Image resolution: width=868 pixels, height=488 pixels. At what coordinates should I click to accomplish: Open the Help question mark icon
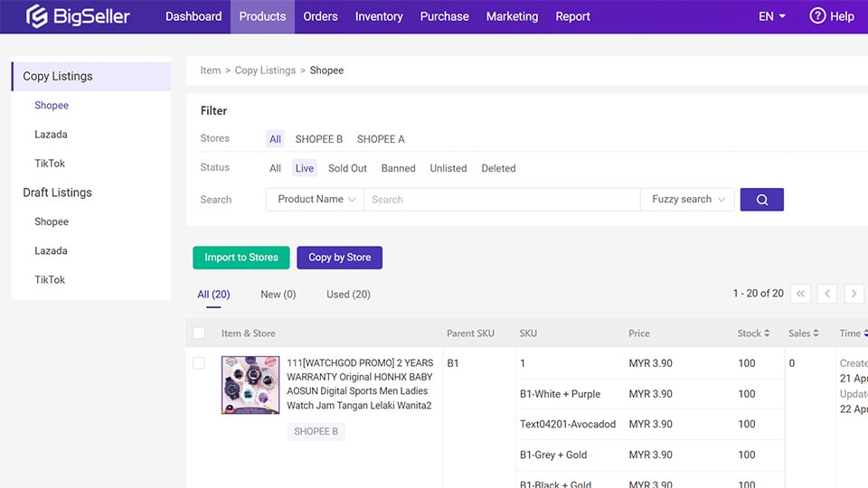coord(817,16)
